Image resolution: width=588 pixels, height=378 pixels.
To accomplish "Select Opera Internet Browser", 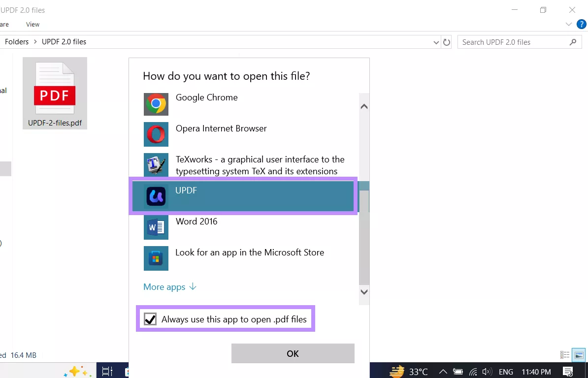I will [221, 128].
